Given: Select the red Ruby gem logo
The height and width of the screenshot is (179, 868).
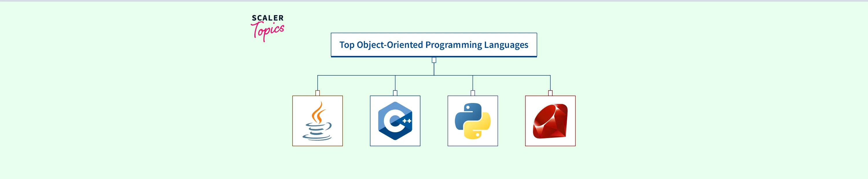Looking at the screenshot, I should [x=550, y=121].
